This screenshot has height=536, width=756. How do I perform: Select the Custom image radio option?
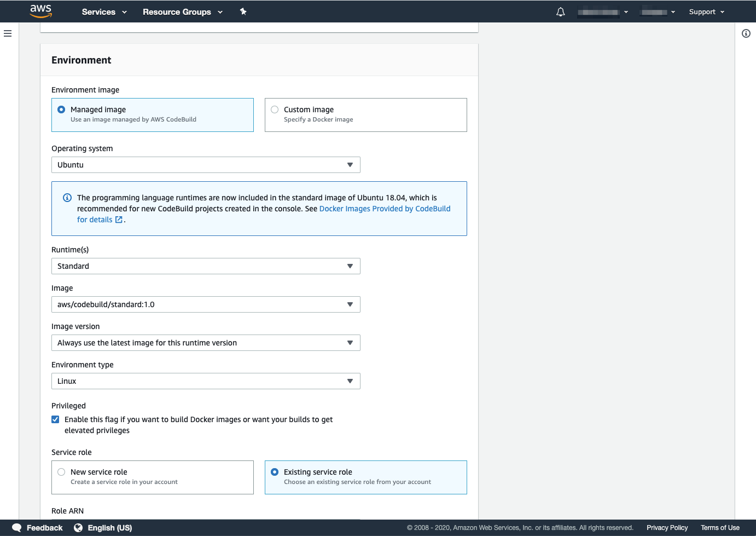click(x=275, y=109)
